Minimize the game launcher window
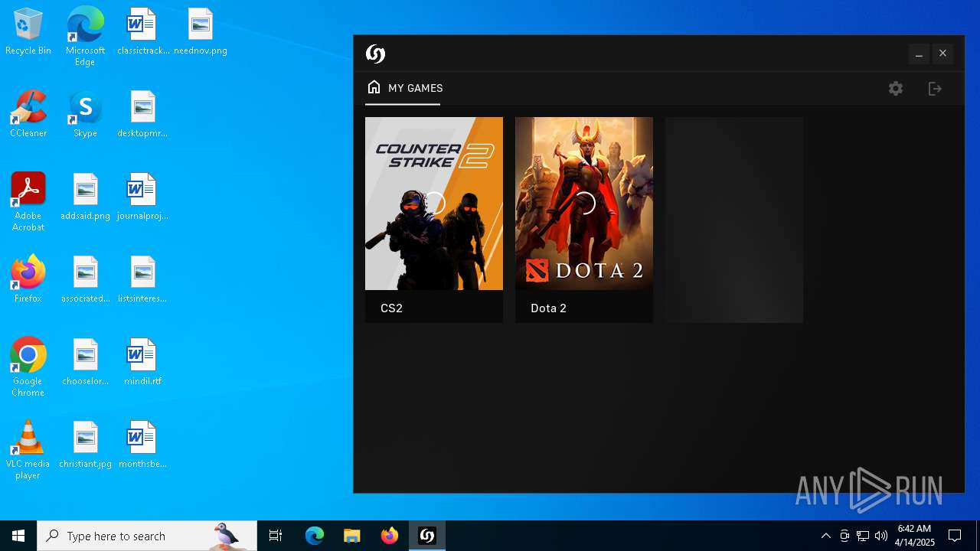 click(919, 54)
